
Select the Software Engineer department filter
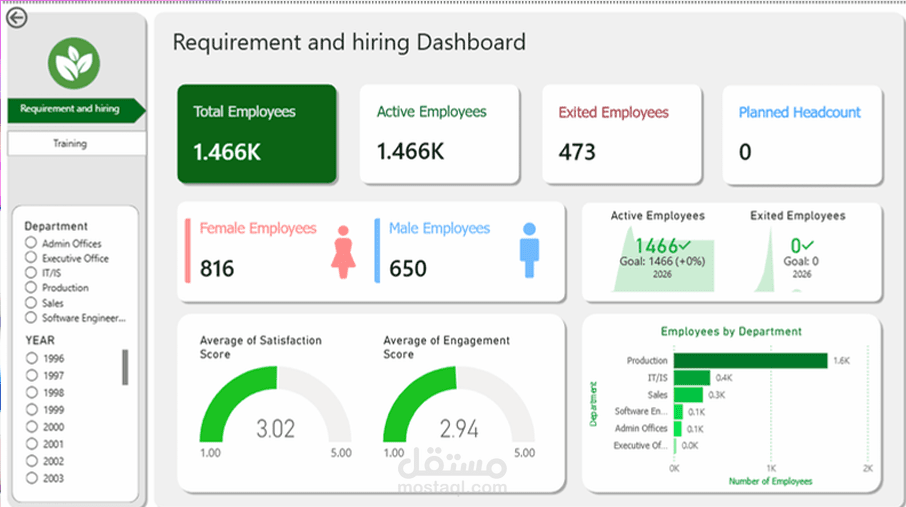[x=31, y=317]
